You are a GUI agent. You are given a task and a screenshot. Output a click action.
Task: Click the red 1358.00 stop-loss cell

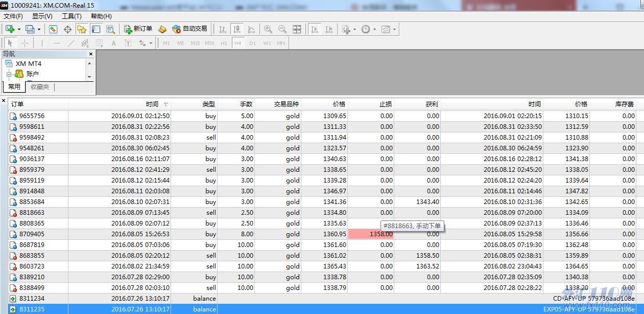point(371,234)
